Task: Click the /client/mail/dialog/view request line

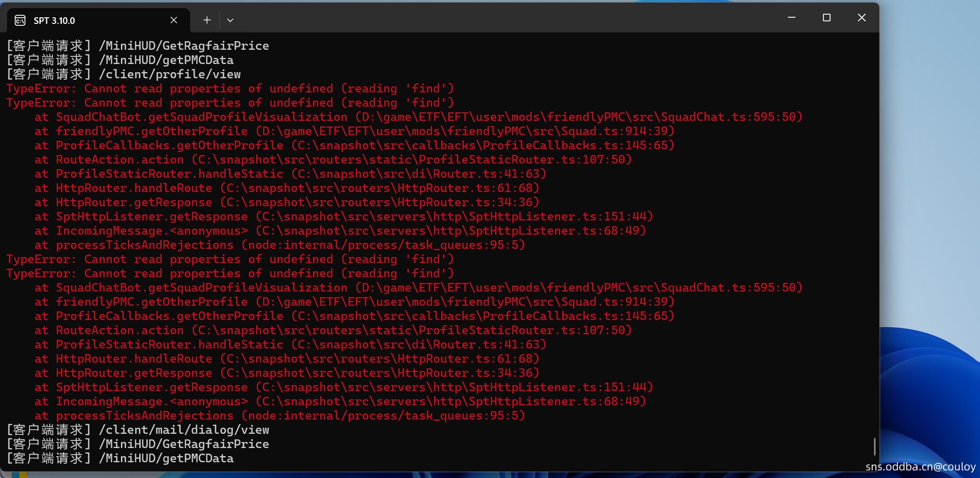Action: (138, 430)
